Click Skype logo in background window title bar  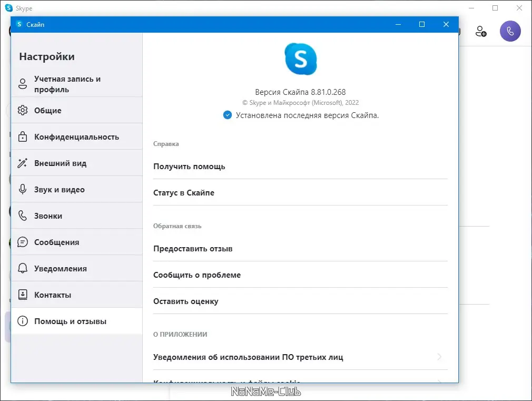[x=9, y=8]
